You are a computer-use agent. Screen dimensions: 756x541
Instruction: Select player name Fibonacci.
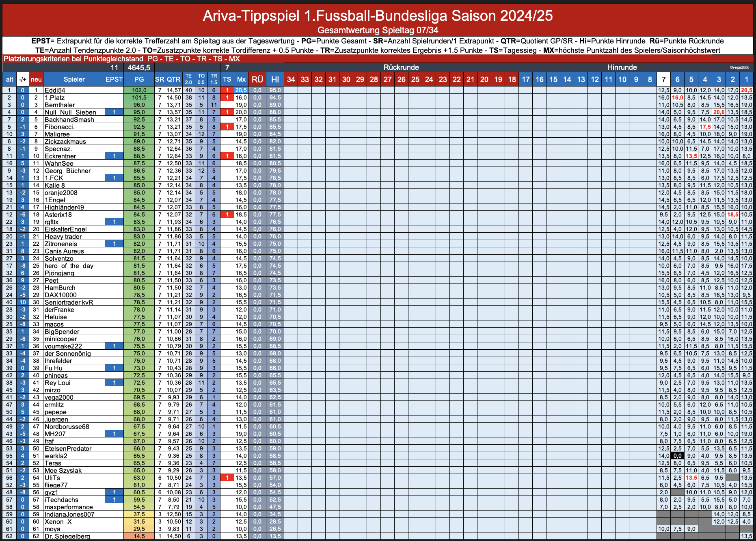pos(59,127)
